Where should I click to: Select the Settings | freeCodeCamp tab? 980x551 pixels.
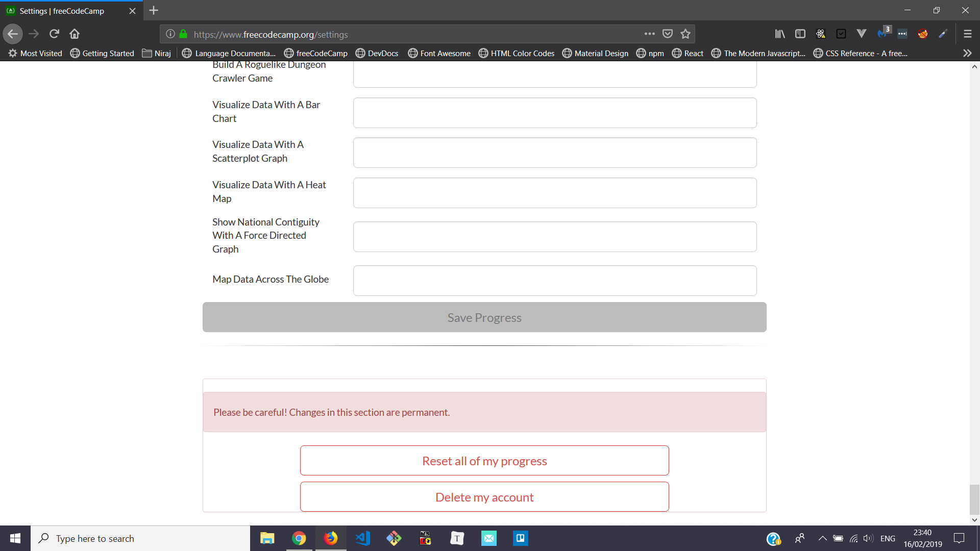coord(71,11)
